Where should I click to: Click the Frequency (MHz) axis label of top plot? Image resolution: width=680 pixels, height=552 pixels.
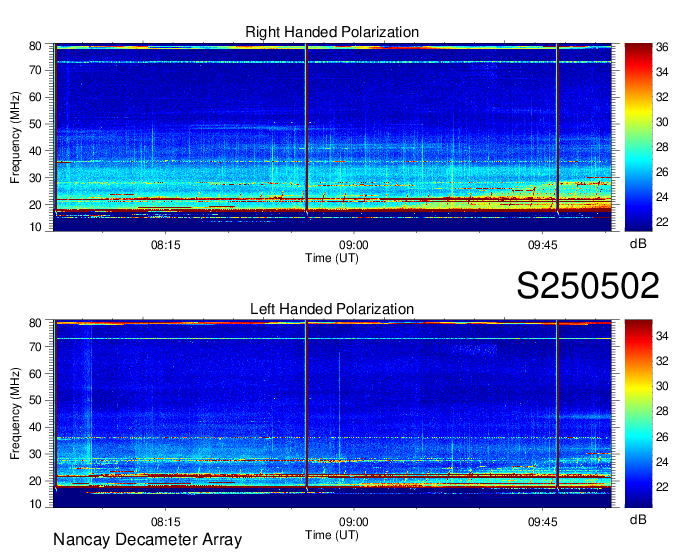point(15,137)
